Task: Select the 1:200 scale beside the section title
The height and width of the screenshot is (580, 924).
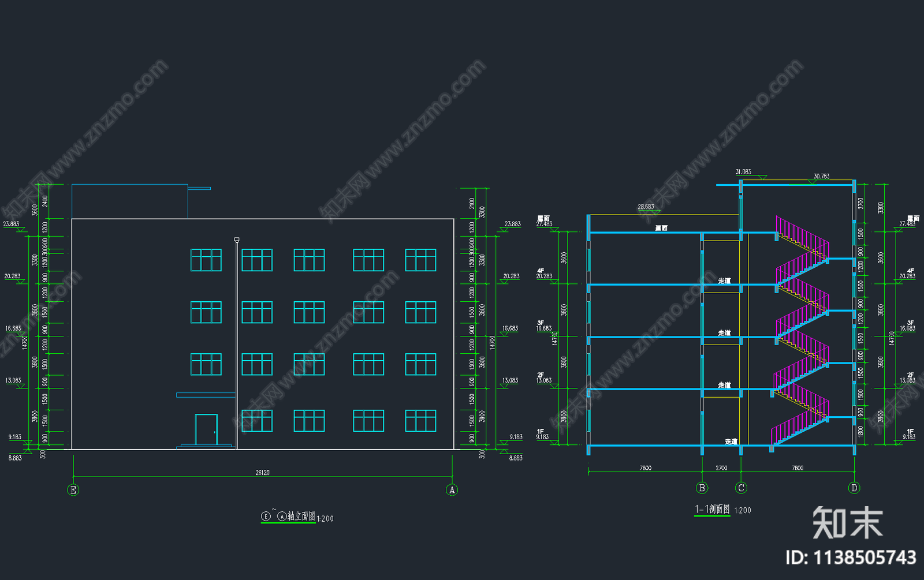Action: click(743, 510)
